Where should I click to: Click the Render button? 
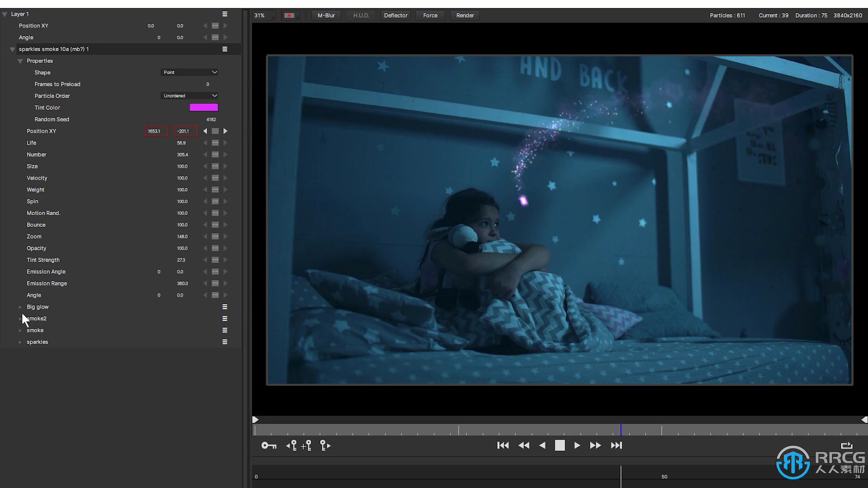[x=465, y=15]
